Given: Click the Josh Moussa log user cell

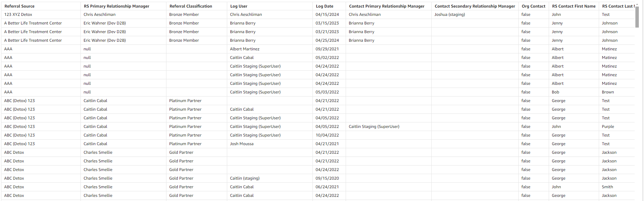Looking at the screenshot, I should click(x=241, y=144).
